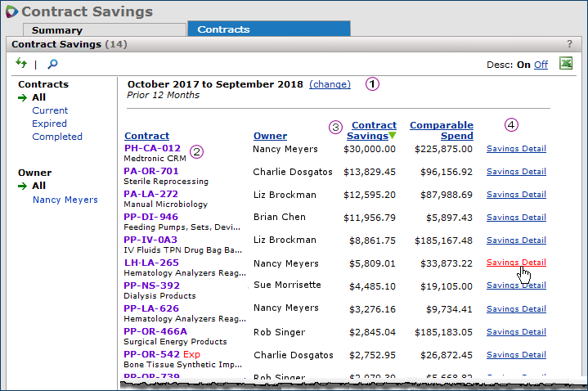Screen dimensions: 588x391
Task: Sort the list by Owner column
Action: tap(270, 136)
